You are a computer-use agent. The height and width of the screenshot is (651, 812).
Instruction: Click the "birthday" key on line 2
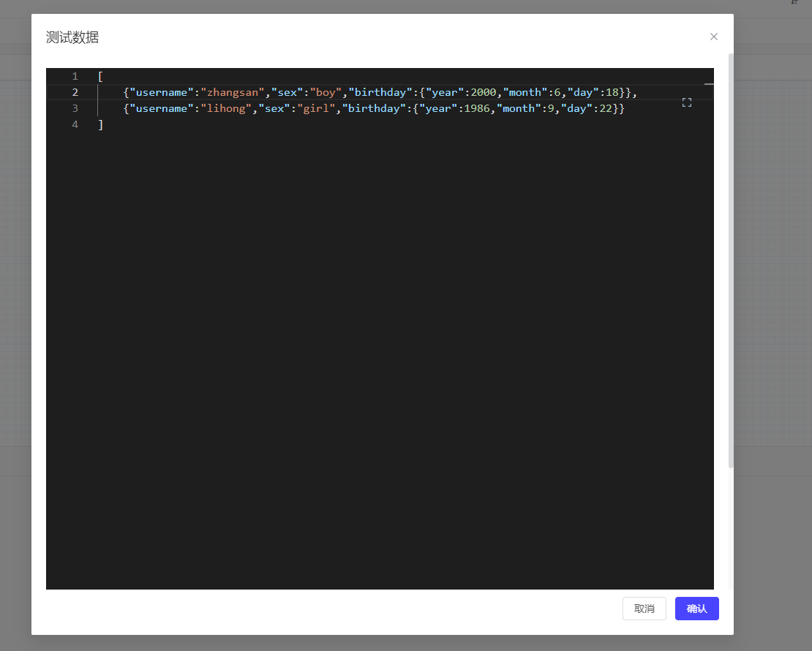point(380,92)
